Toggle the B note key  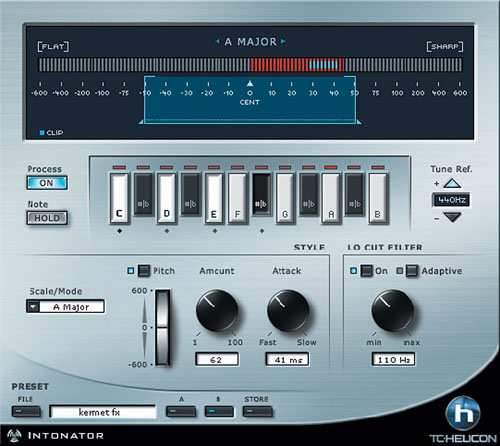pos(378,198)
